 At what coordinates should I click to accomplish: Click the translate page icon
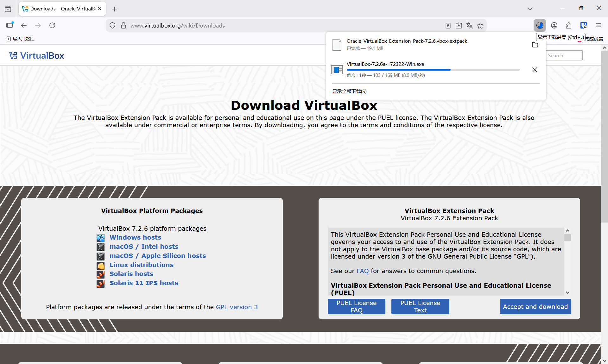point(469,26)
